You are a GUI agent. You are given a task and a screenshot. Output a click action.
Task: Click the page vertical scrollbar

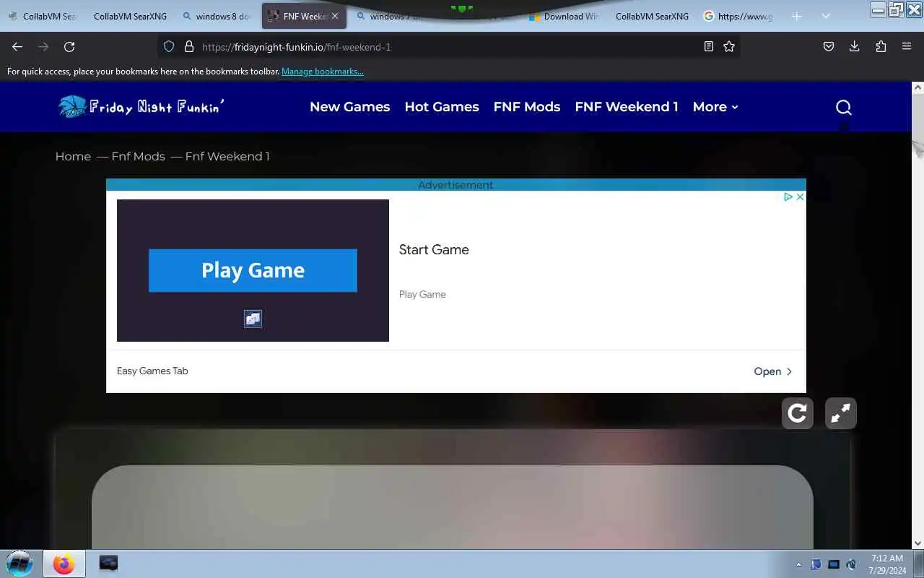coord(918,314)
